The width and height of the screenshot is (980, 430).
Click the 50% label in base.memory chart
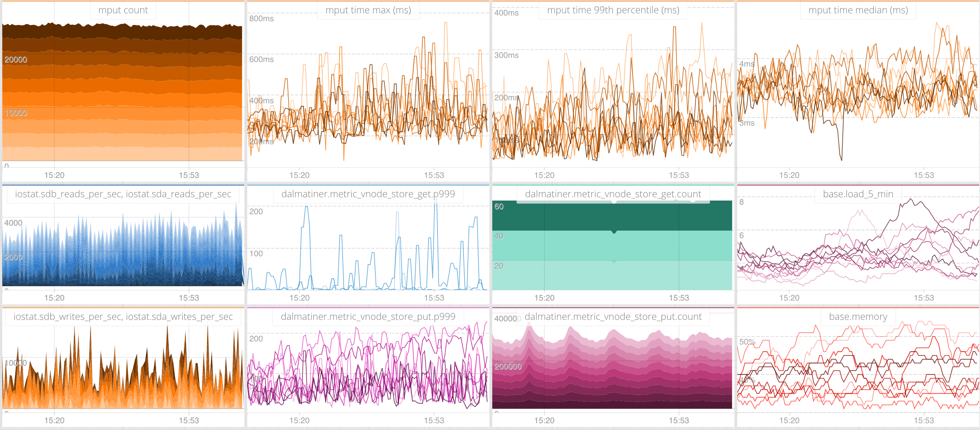coord(747,342)
